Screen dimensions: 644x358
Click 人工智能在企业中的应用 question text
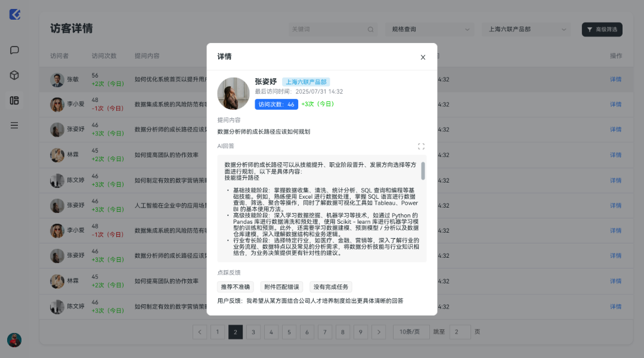pyautogui.click(x=171, y=205)
